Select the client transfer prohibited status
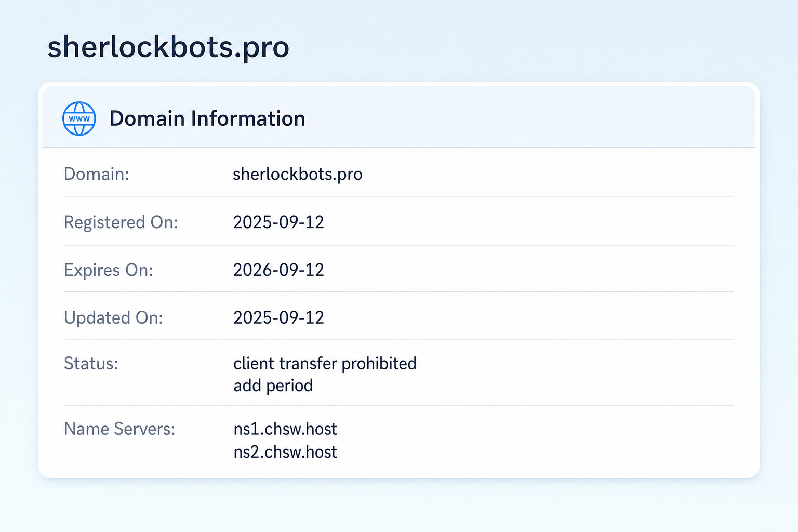 tap(325, 364)
